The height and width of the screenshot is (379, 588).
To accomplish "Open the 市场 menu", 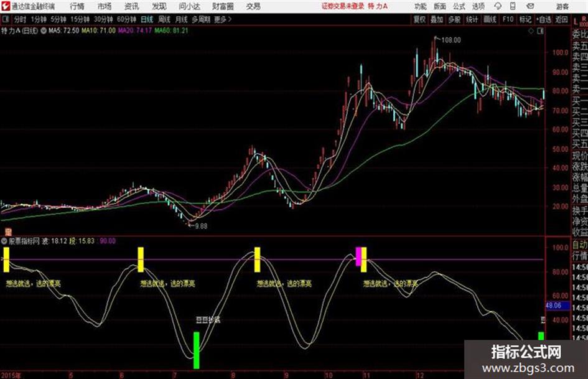I will coord(105,6).
